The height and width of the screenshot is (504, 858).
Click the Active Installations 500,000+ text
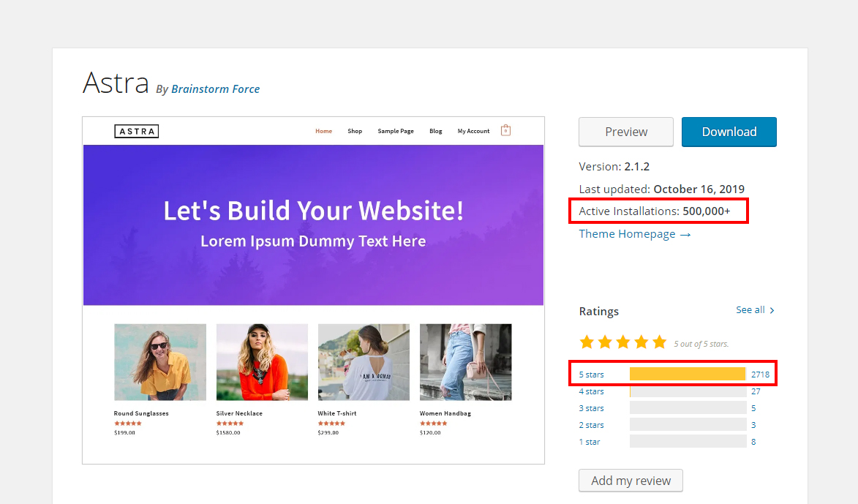click(x=655, y=211)
